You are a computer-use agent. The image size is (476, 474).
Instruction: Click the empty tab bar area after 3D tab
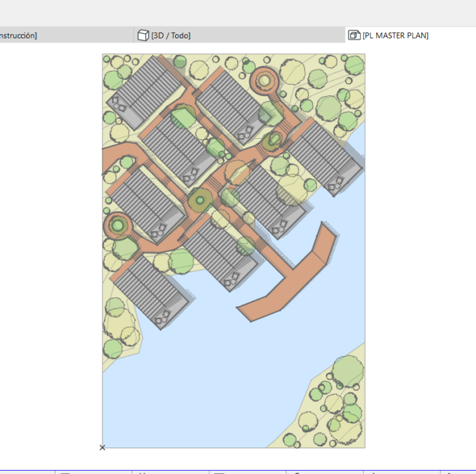click(x=267, y=35)
